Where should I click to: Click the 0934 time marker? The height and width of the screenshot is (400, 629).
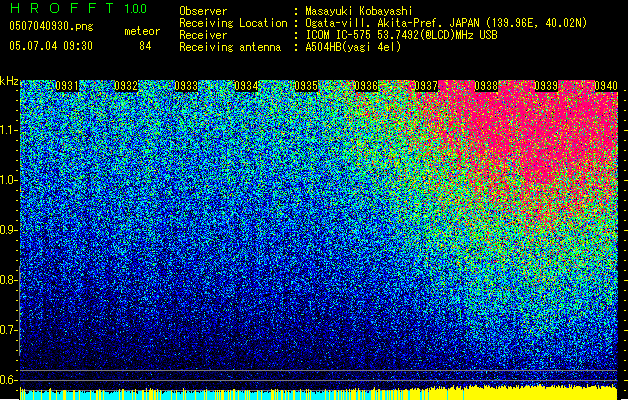tap(246, 86)
